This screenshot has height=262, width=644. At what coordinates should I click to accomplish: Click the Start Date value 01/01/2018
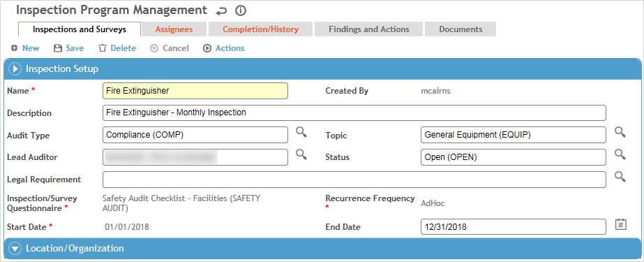click(x=127, y=226)
